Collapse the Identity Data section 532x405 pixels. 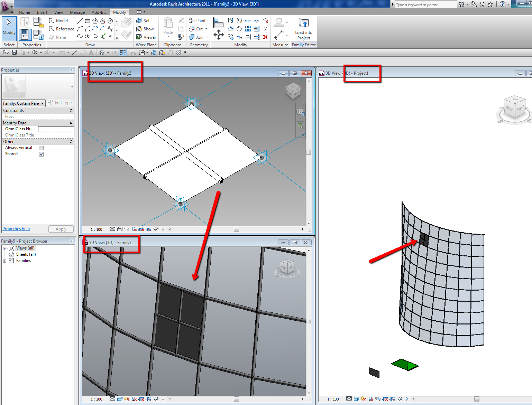click(x=71, y=123)
